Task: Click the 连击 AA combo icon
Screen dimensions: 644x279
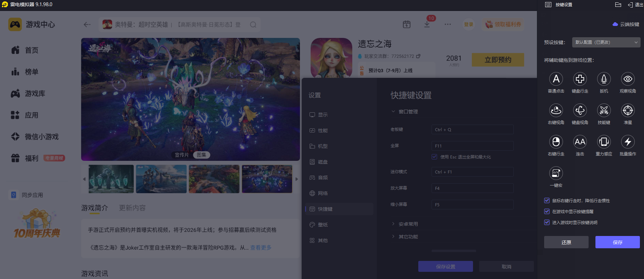Action: (x=580, y=142)
